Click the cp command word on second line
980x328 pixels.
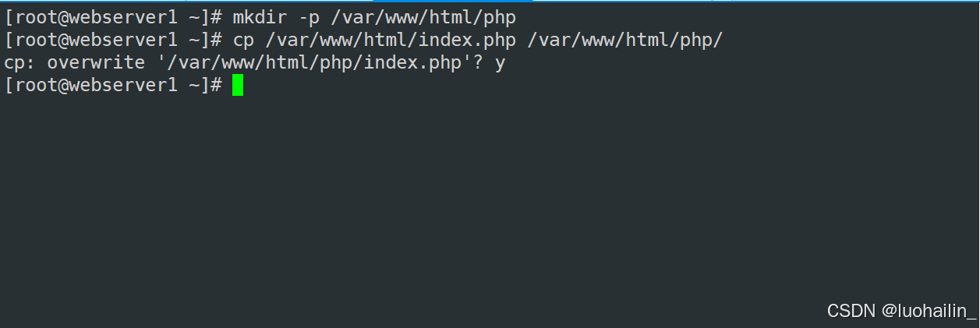(243, 40)
